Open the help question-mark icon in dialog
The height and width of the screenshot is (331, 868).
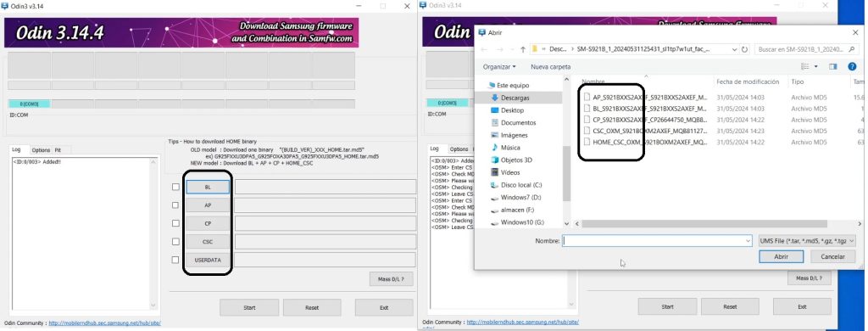(852, 66)
